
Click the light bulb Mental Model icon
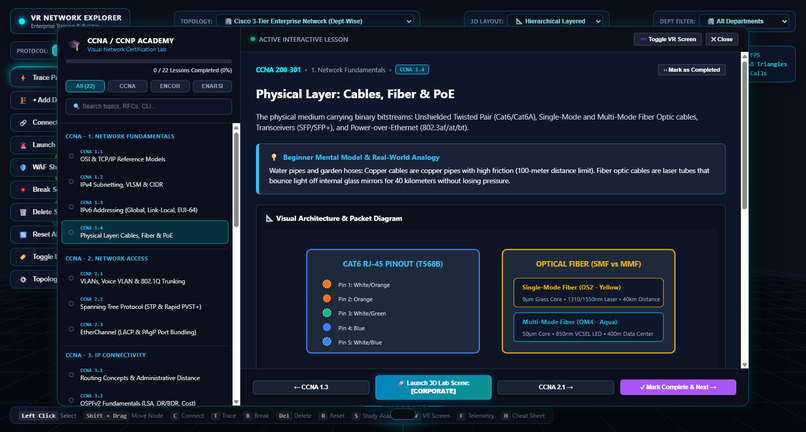pyautogui.click(x=274, y=157)
